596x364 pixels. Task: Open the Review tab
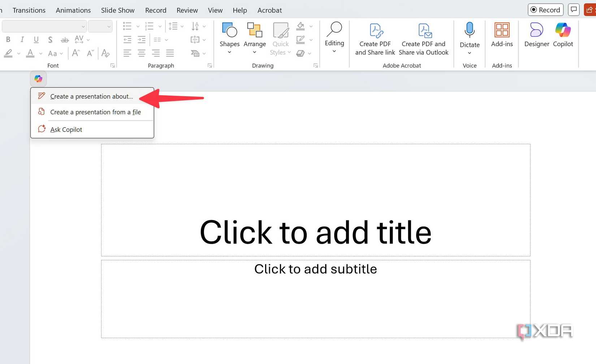click(x=187, y=10)
